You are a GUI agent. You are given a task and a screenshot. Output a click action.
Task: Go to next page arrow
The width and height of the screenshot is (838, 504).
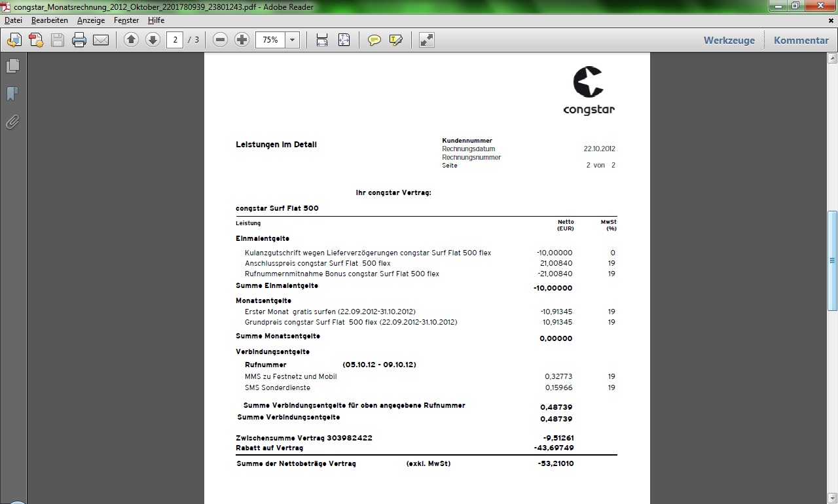[153, 40]
